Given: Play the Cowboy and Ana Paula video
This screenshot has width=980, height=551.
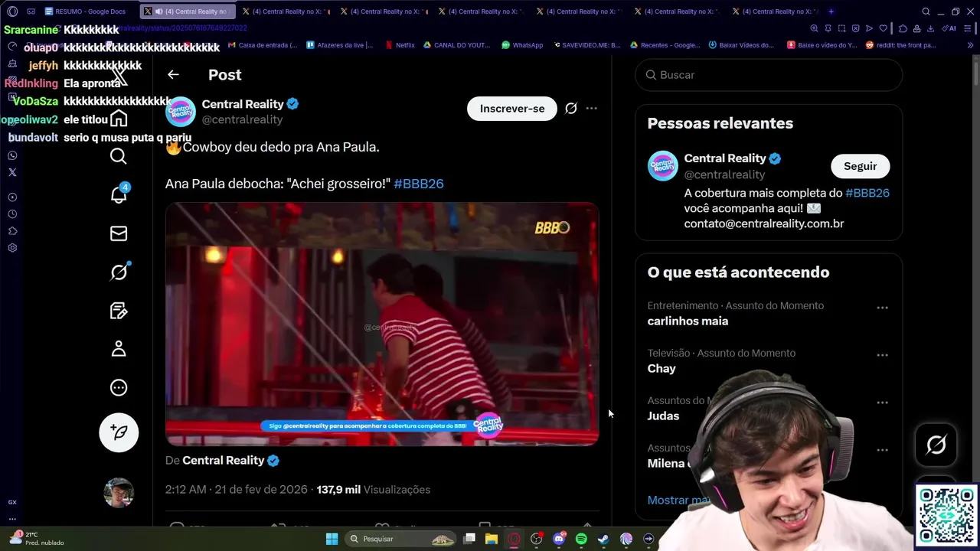Looking at the screenshot, I should [x=382, y=324].
